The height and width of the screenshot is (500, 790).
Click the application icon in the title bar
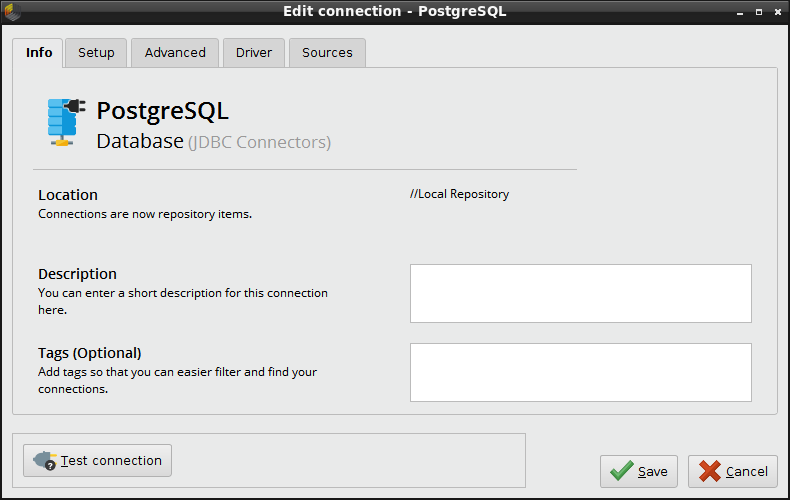tap(12, 11)
